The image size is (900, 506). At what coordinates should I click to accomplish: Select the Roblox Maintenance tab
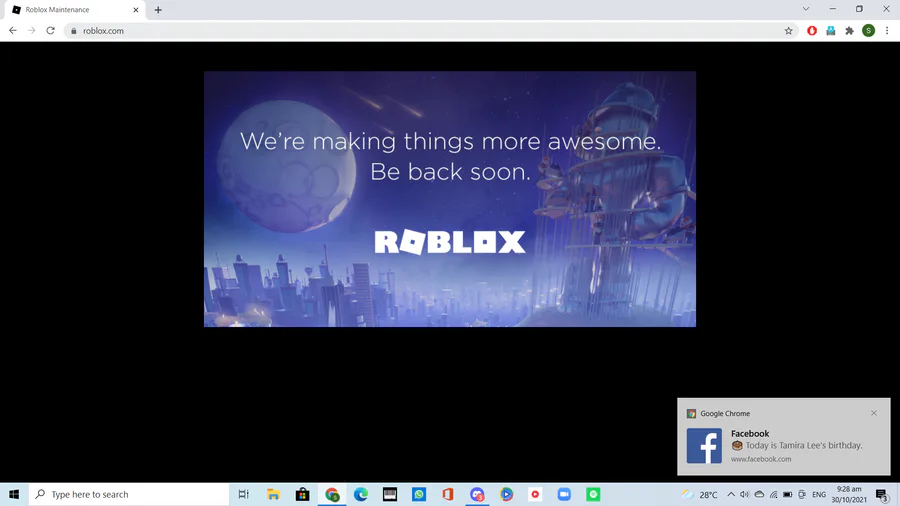(73, 10)
